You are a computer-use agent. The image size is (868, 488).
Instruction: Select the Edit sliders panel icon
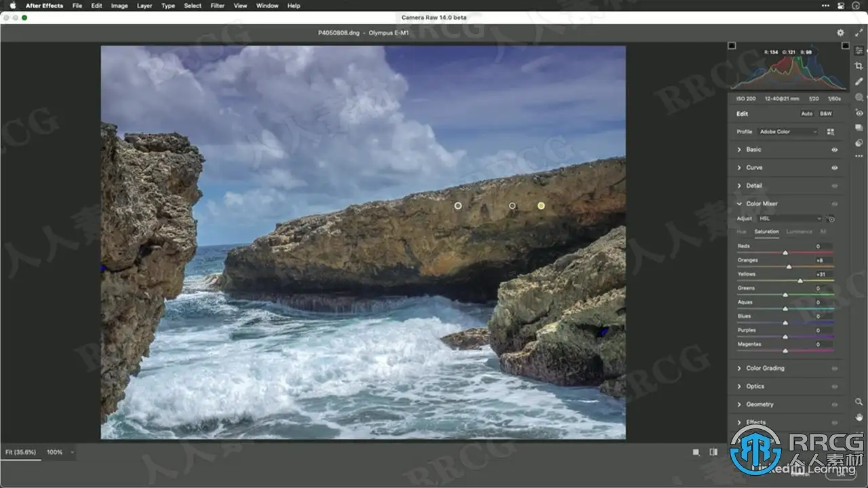(859, 51)
